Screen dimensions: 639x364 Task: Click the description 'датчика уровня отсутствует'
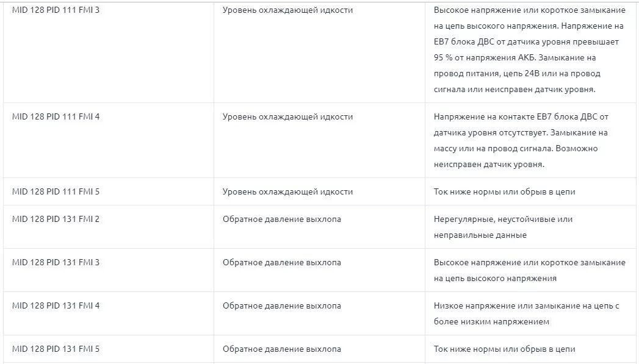[x=521, y=140]
